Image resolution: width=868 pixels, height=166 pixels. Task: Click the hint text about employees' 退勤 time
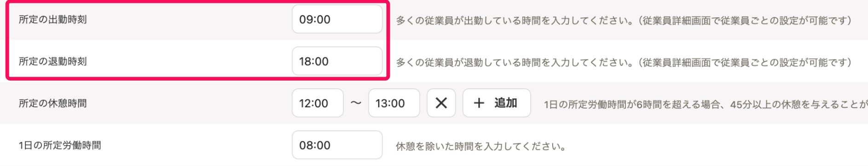pos(624,63)
